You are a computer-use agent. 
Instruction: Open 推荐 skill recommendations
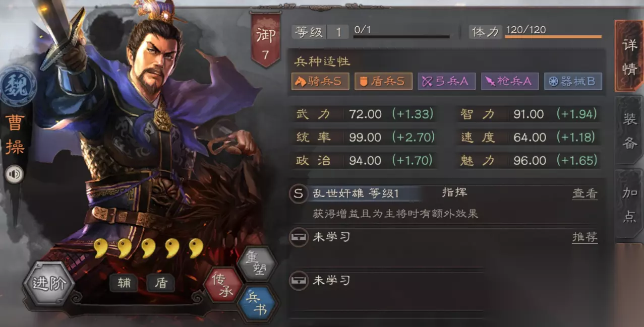point(585,237)
